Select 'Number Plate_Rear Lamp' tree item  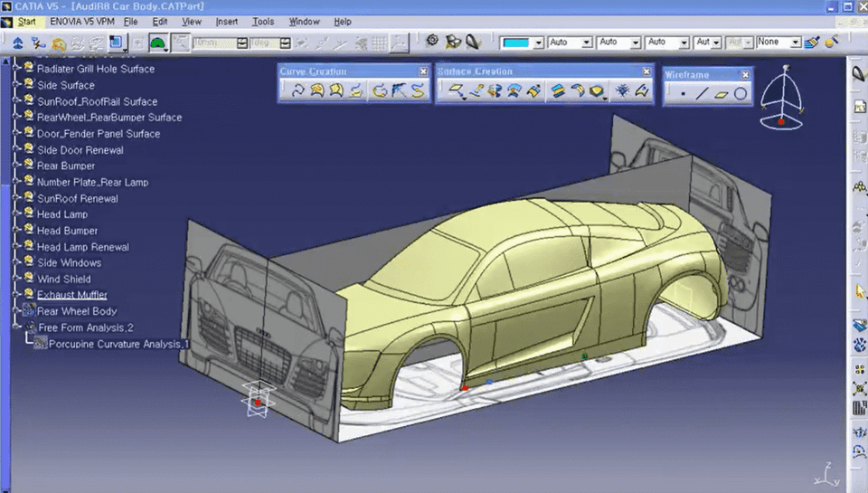coord(92,182)
